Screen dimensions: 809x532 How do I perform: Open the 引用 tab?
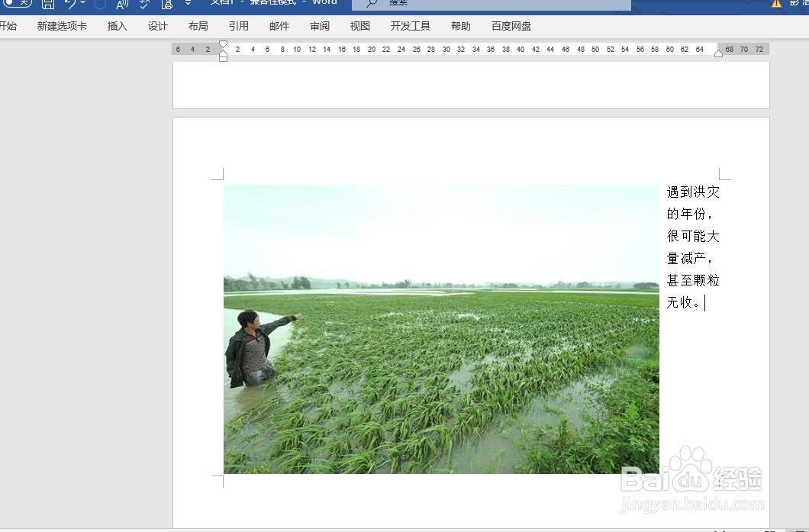238,26
